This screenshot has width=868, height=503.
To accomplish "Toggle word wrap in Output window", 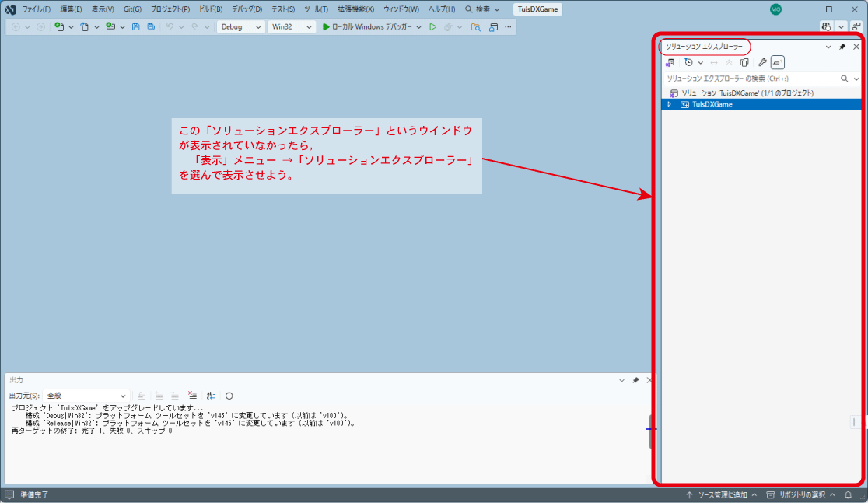I will pyautogui.click(x=211, y=396).
